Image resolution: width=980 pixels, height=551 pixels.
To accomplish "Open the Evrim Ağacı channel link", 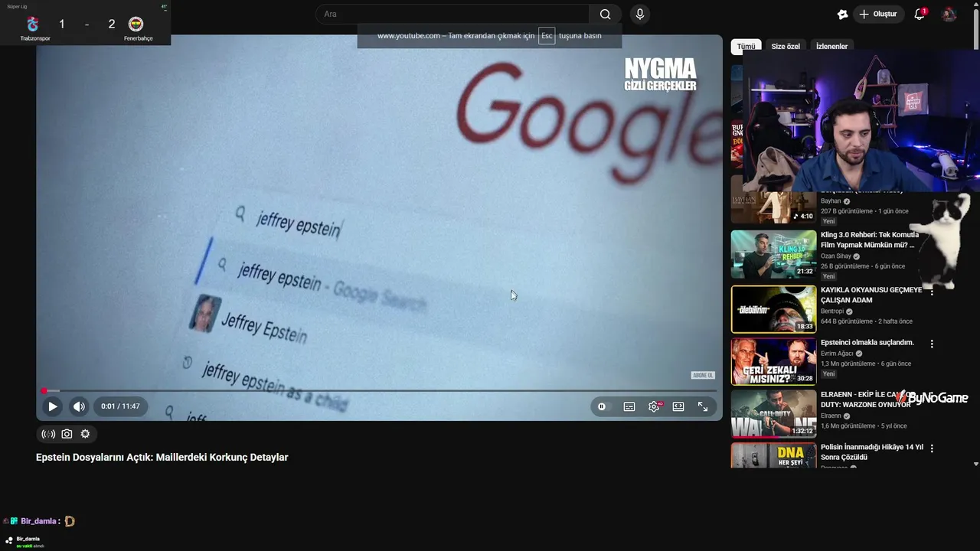I will tap(837, 354).
